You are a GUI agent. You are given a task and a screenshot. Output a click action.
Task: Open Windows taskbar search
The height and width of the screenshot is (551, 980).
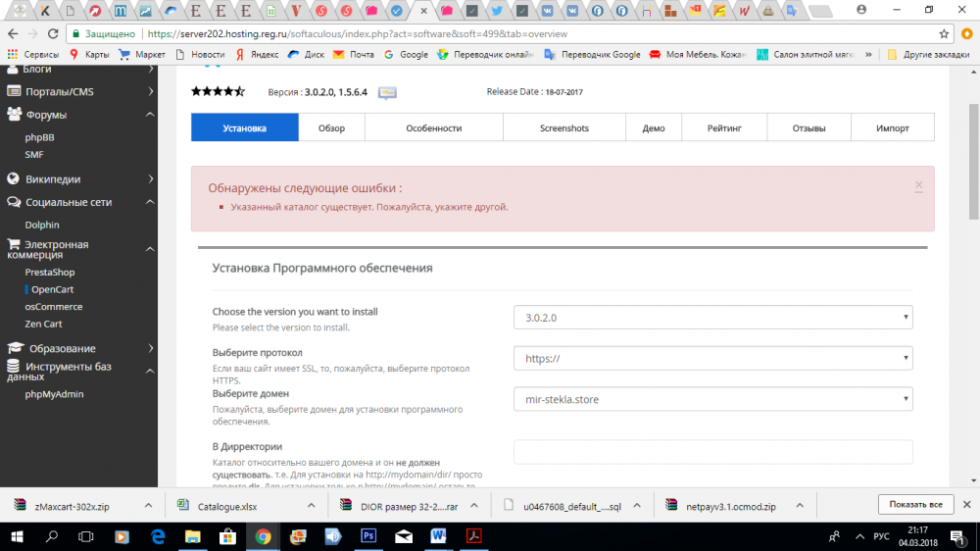pyautogui.click(x=52, y=536)
